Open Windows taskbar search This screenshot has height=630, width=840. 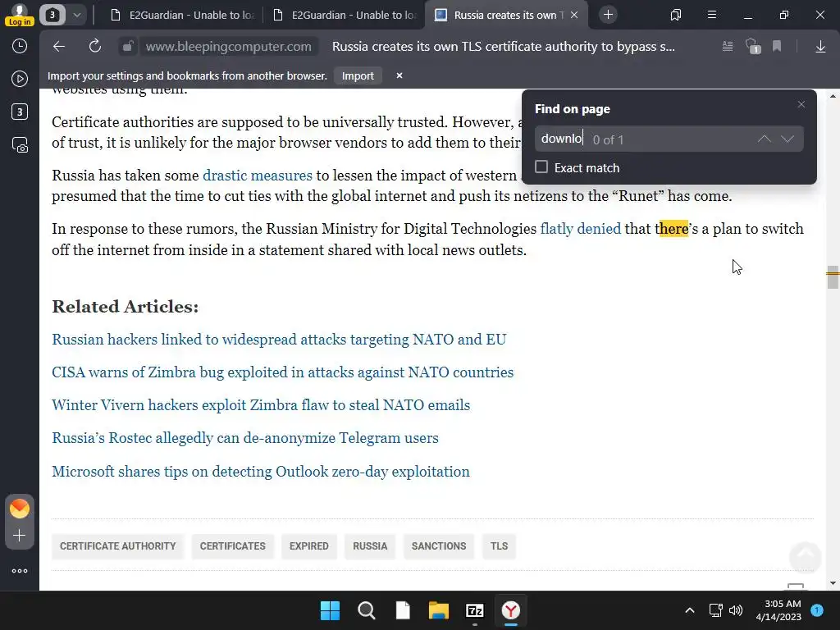367,610
